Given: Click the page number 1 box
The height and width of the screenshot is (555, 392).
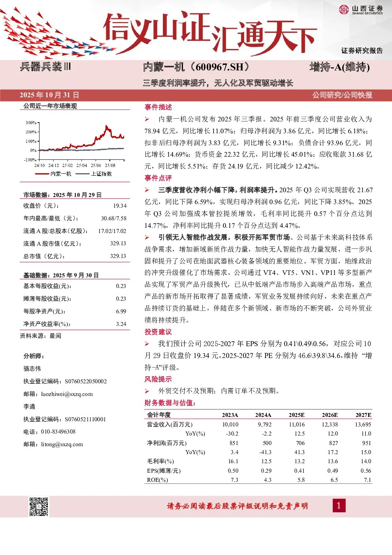Looking at the screenshot, I should (339, 506).
